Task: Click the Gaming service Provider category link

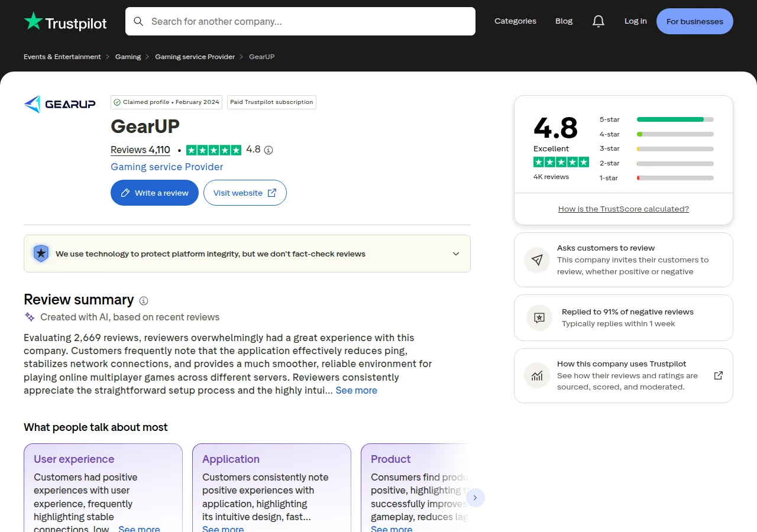Action: pyautogui.click(x=167, y=167)
